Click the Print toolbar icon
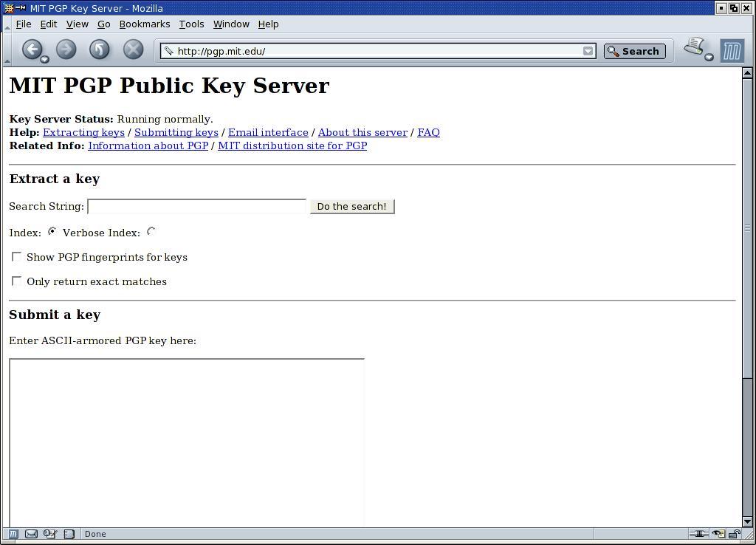 pos(694,47)
